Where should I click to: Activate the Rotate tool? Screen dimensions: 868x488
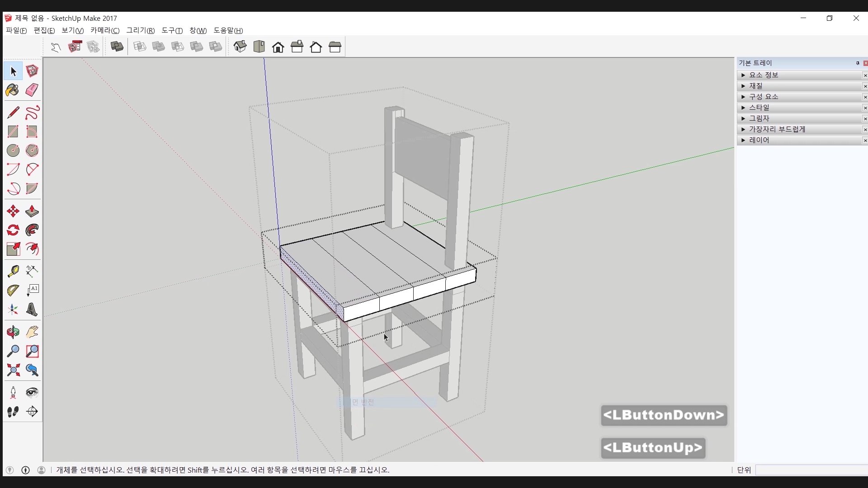point(13,230)
